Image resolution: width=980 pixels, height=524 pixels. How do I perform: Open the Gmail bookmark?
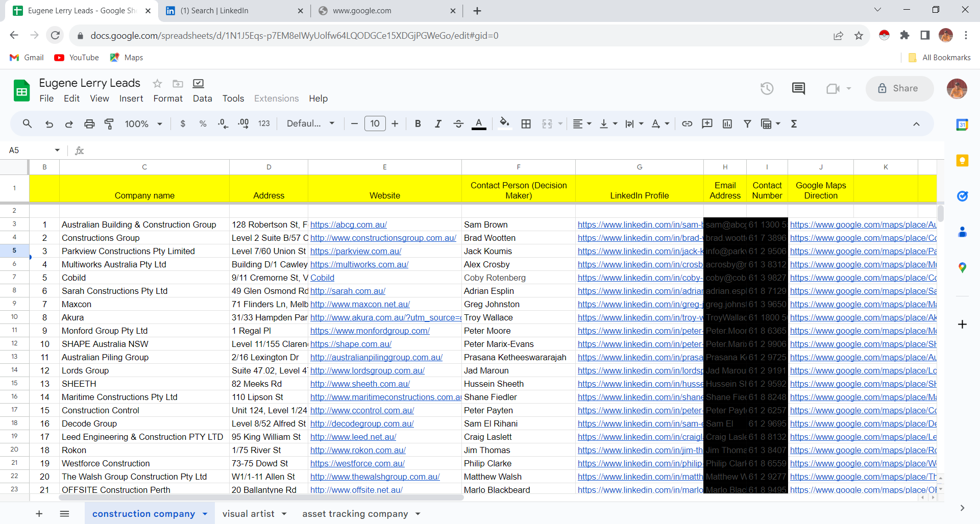pos(27,58)
